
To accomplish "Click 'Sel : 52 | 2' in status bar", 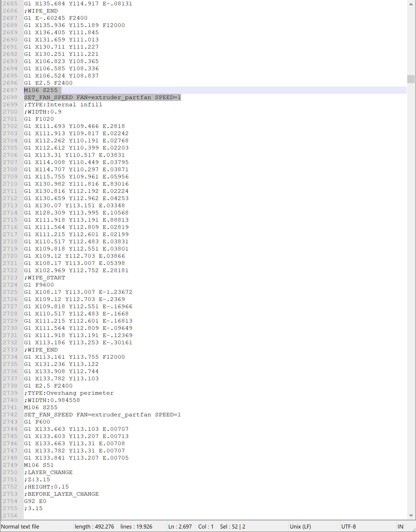I will (x=233, y=526).
